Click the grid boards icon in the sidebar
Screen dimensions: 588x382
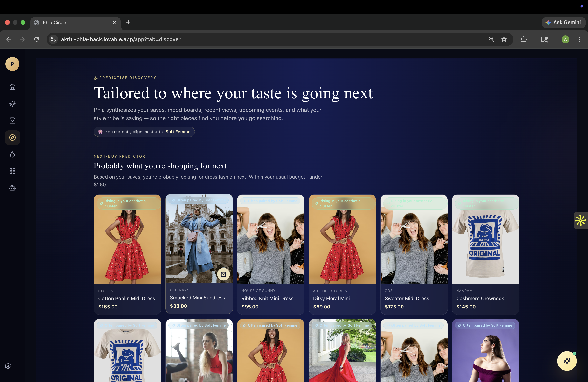coord(12,171)
